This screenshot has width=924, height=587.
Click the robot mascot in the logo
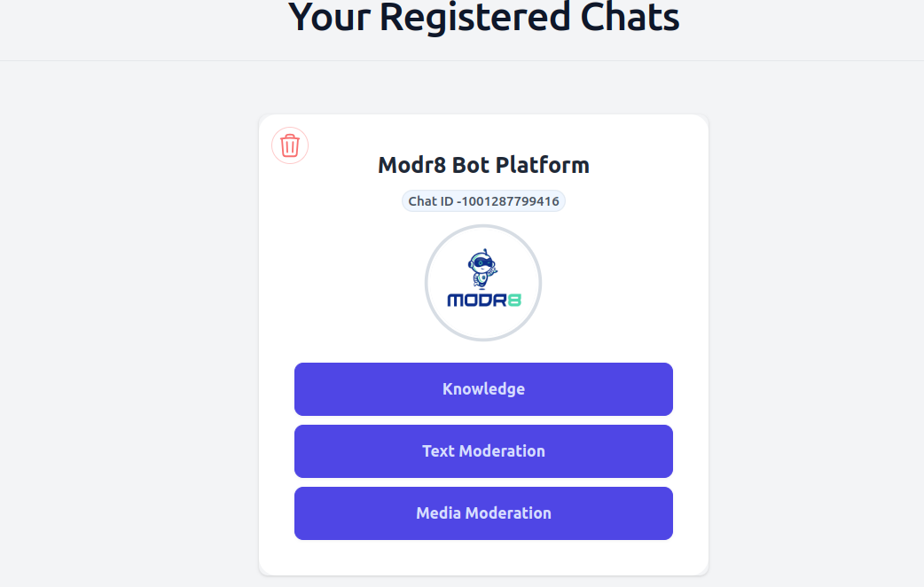[x=482, y=269]
